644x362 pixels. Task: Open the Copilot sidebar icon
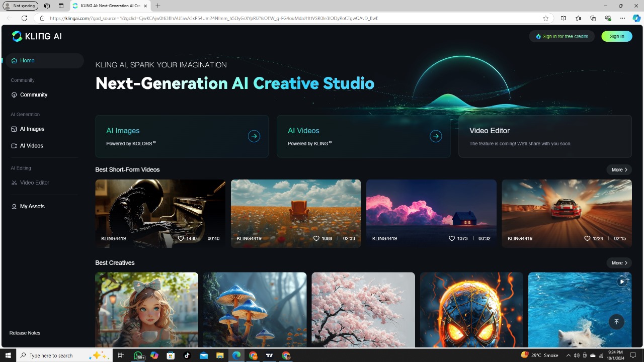(636, 18)
